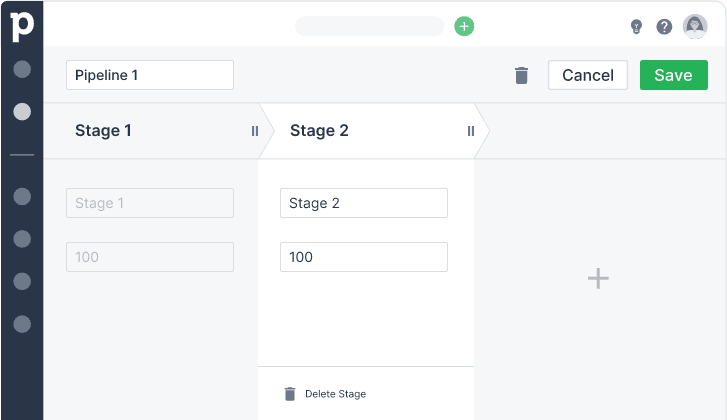Add a new stage with plus icon
This screenshot has height=420, width=727.
(598, 278)
